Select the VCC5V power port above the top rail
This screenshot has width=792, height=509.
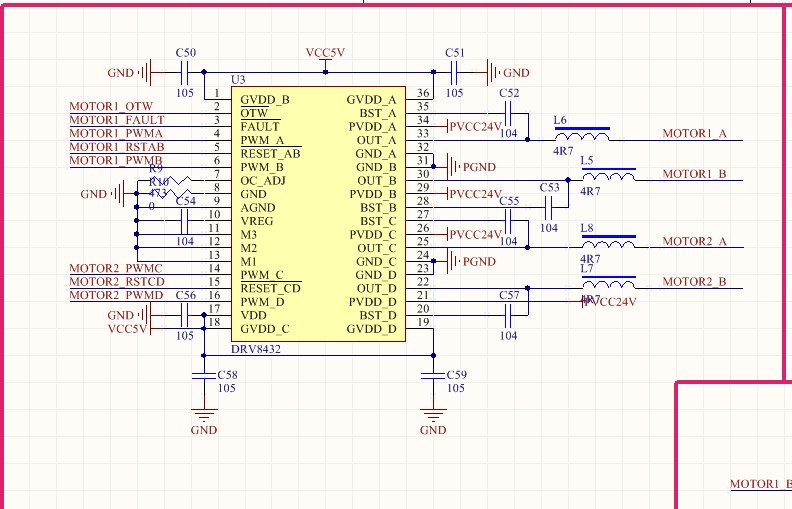pos(325,59)
